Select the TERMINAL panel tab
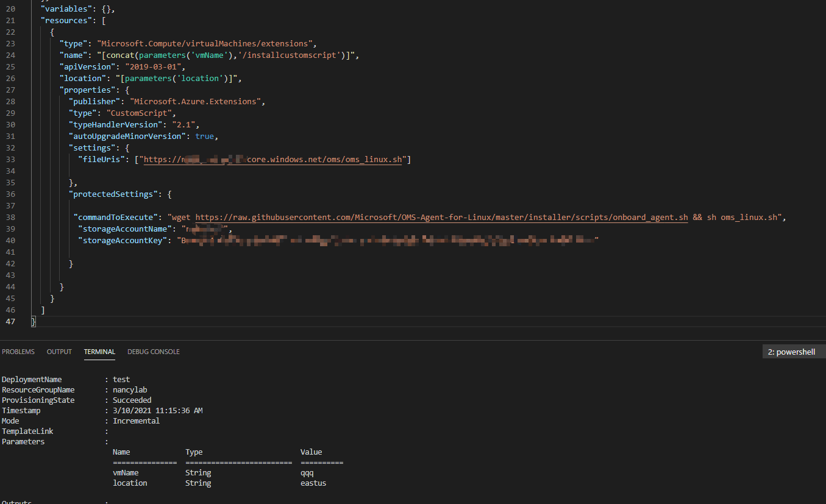 (99, 352)
